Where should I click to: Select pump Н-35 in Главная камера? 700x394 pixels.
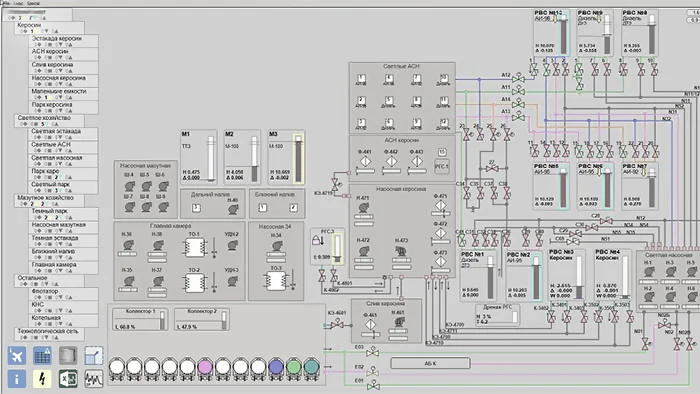pos(129,281)
